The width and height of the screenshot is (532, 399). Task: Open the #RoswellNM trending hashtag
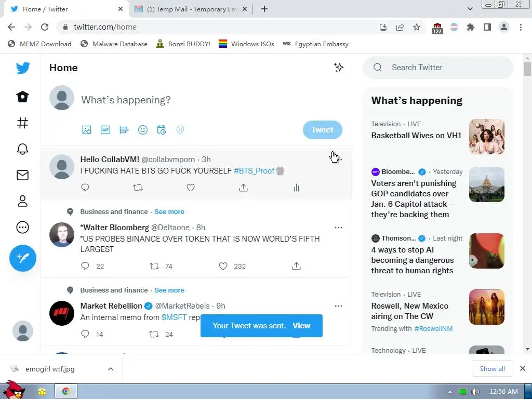(433, 328)
